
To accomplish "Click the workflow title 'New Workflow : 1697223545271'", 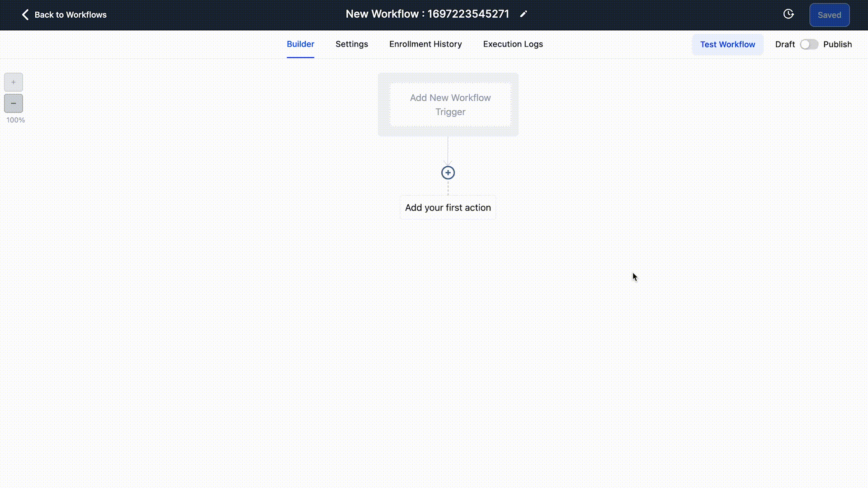I will [427, 14].
